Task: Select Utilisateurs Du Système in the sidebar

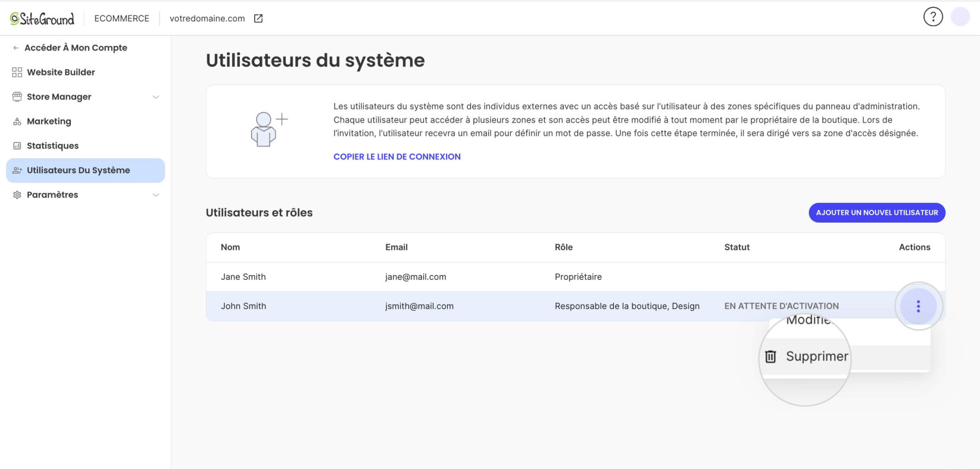Action: 86,170
